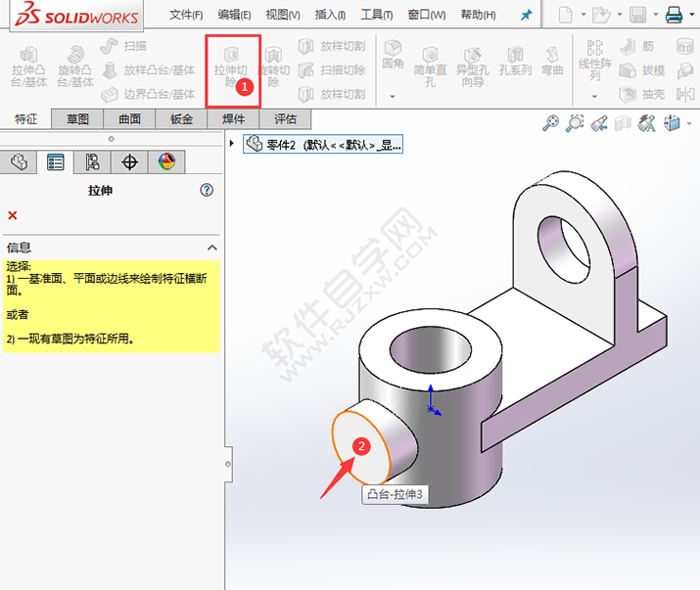Open the Save dropdown arrow
The width and height of the screenshot is (700, 590).
655,15
